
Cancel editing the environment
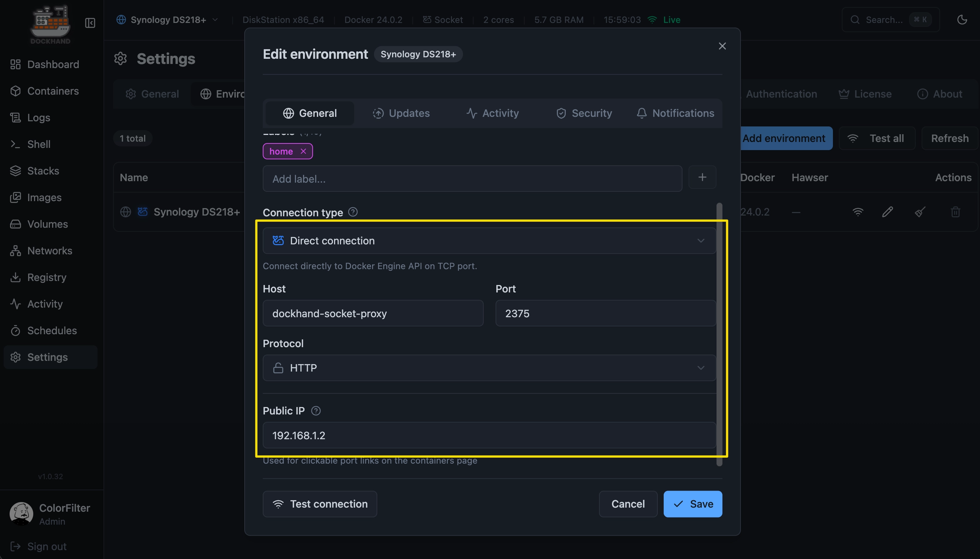coord(628,504)
